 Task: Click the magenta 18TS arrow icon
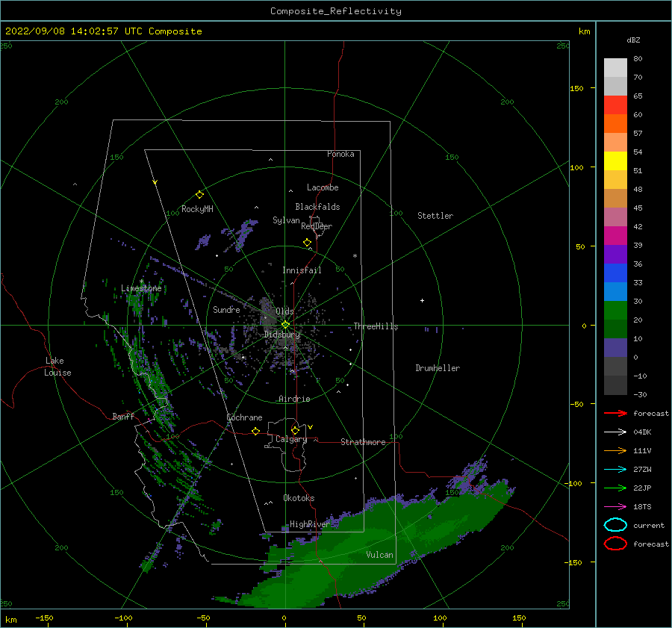(615, 507)
